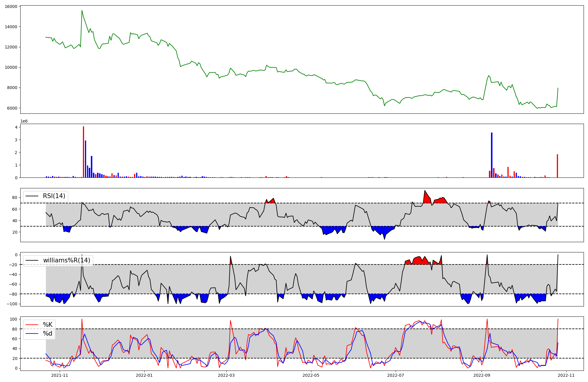
Task: Click the 16000 price axis tick label
Action: [11, 6]
